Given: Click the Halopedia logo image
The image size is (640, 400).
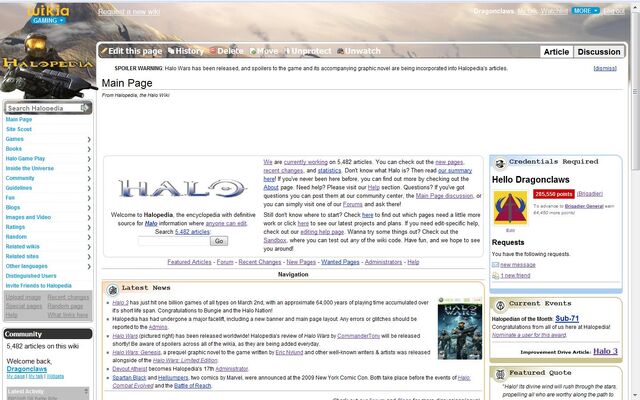Looking at the screenshot, I should pyautogui.click(x=48, y=63).
